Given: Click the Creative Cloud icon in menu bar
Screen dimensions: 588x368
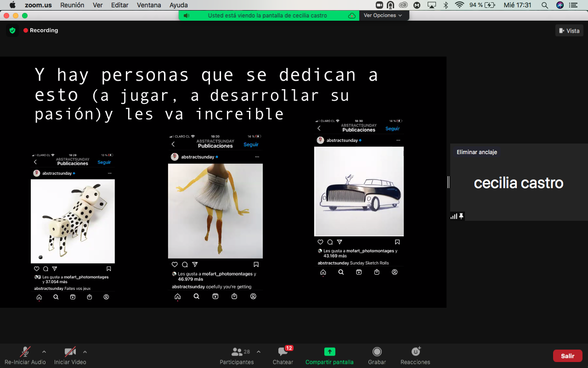Looking at the screenshot, I should 404,5.
